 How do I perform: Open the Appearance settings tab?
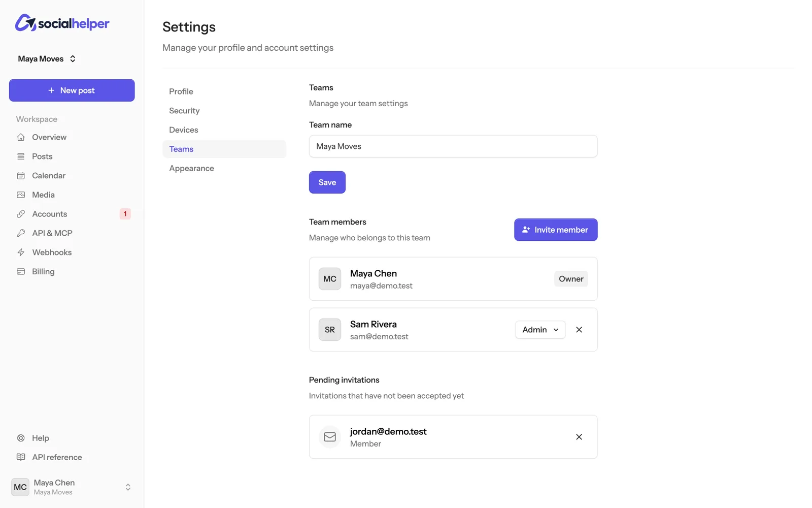coord(224,168)
